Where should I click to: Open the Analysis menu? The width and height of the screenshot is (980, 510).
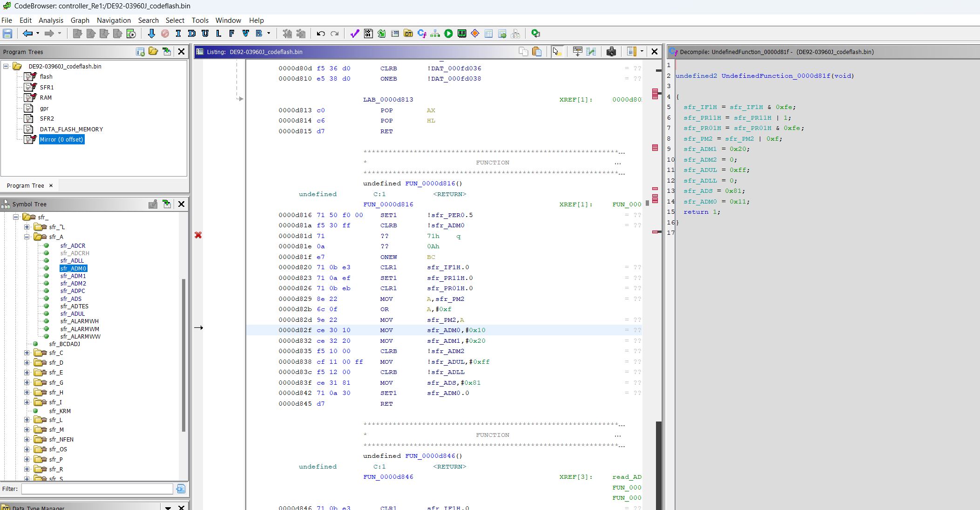pyautogui.click(x=51, y=20)
